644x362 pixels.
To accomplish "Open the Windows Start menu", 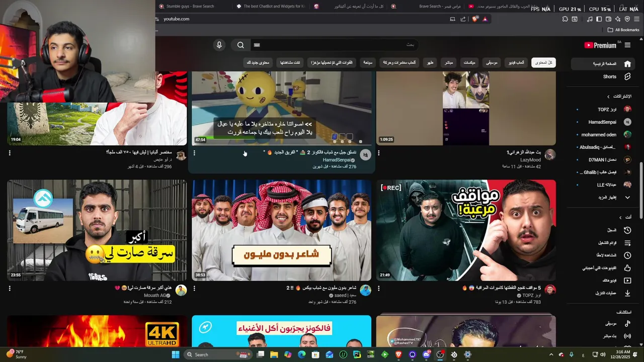I will 175,354.
